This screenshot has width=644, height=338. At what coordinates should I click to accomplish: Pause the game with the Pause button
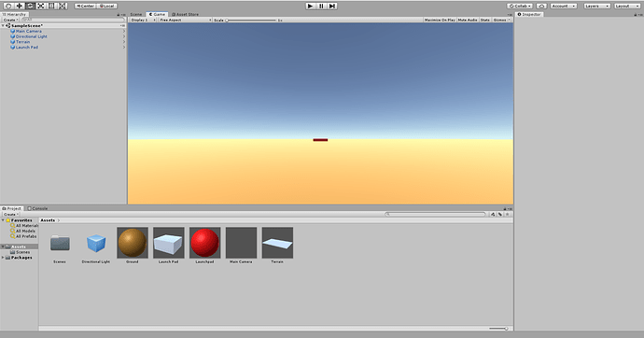pyautogui.click(x=322, y=6)
